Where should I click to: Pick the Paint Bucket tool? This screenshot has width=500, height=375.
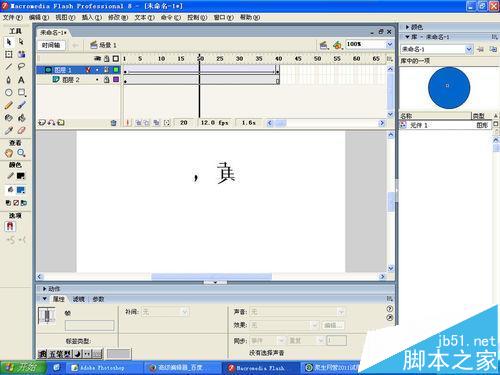(21, 118)
